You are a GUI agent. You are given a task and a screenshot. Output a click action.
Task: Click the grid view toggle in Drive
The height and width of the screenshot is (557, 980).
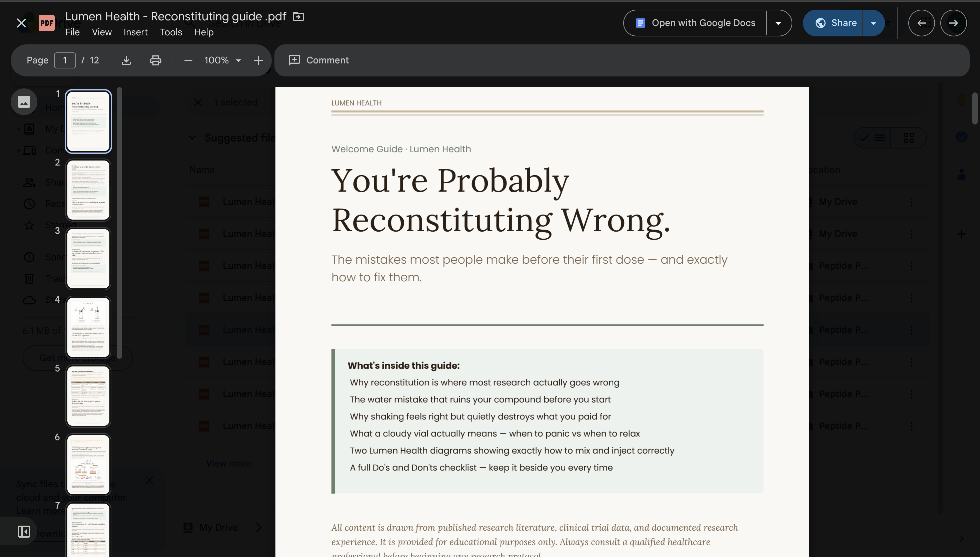tap(909, 138)
